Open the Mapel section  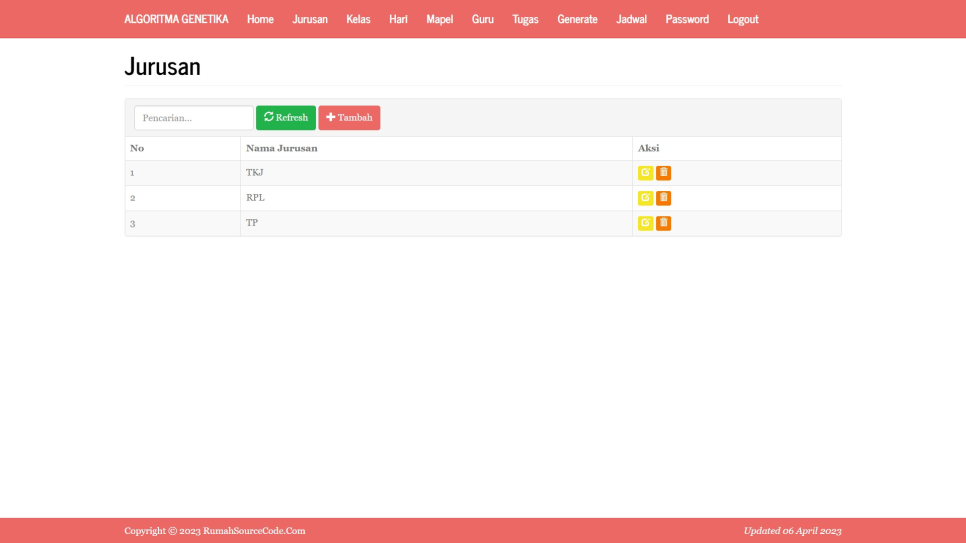[439, 19]
